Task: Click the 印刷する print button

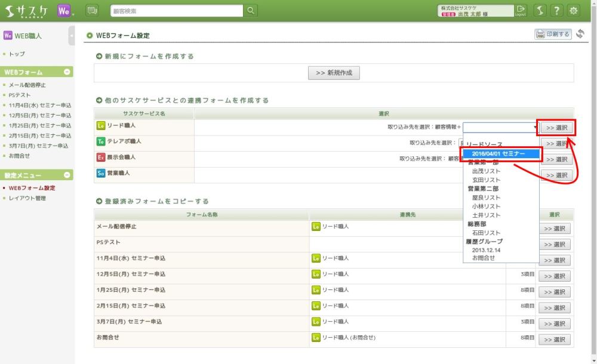Action: point(553,35)
